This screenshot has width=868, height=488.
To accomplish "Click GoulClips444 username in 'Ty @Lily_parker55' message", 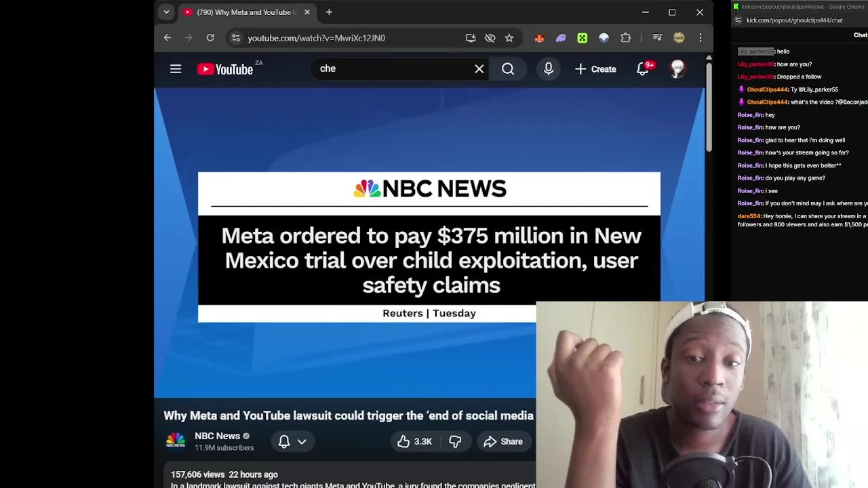I will [x=767, y=89].
